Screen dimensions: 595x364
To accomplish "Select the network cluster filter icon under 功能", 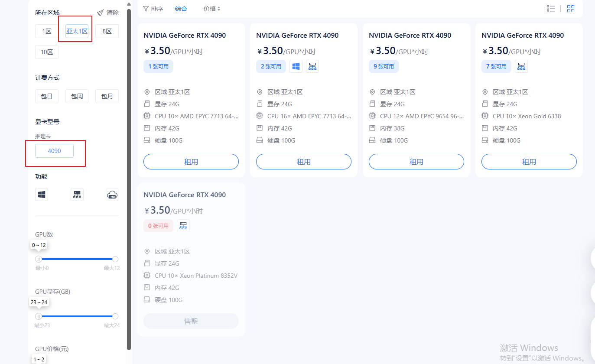I will click(x=77, y=195).
